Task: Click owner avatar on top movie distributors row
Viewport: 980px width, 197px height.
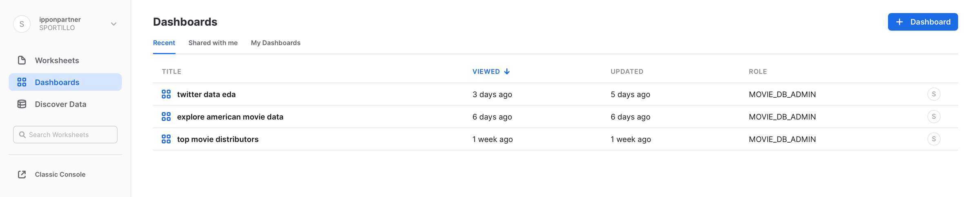Action: [x=933, y=139]
